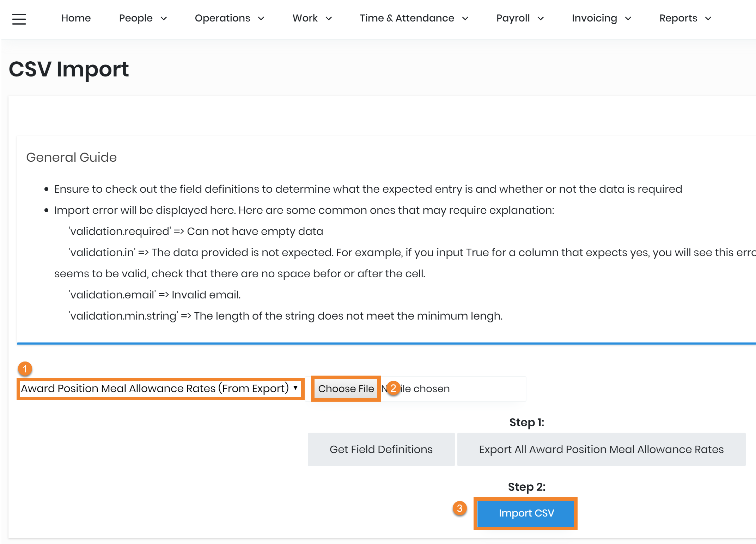The height and width of the screenshot is (544, 756).
Task: Click the Invoicing chevron arrow
Action: point(628,19)
